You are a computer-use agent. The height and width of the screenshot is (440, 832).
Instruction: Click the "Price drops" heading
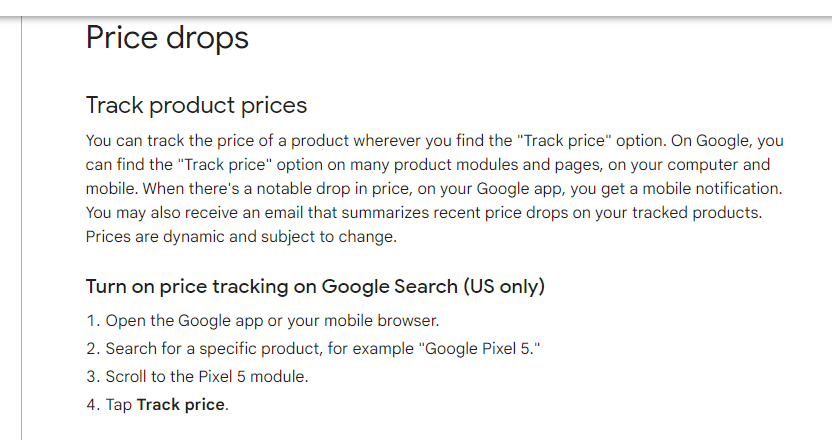(x=167, y=38)
